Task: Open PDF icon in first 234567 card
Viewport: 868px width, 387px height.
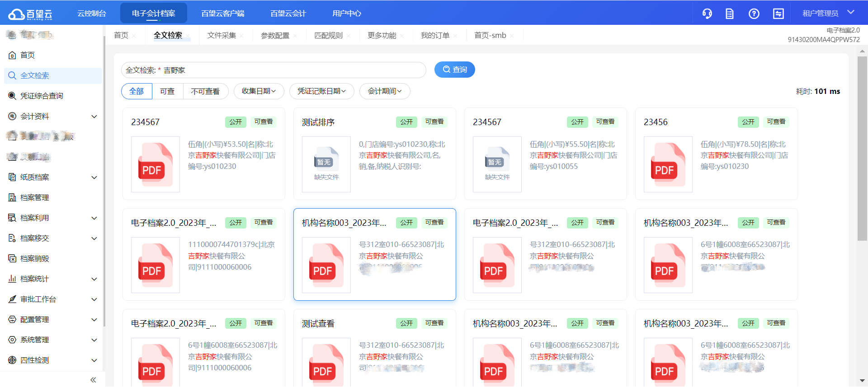Action: [156, 164]
